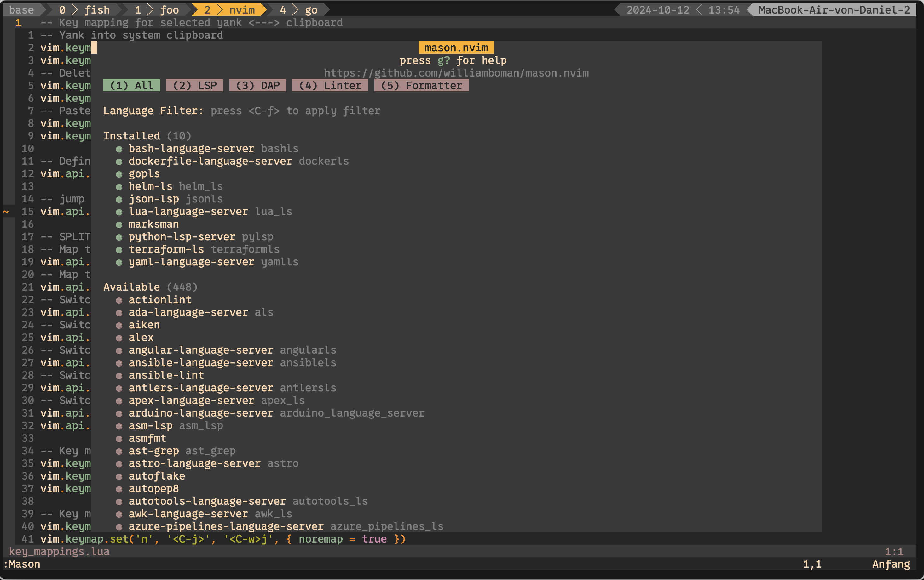Image resolution: width=924 pixels, height=580 pixels.
Task: Click the package icon beside ast-grep
Action: coord(119,452)
